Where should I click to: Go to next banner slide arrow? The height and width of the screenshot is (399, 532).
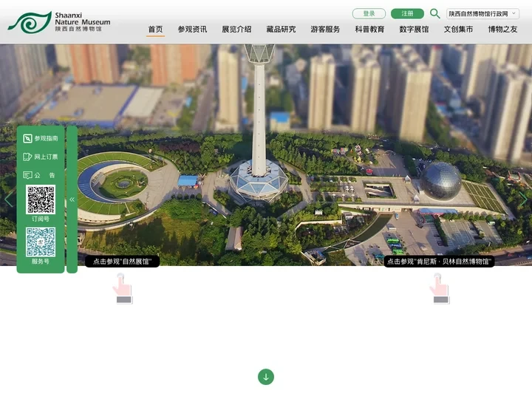[x=523, y=199]
